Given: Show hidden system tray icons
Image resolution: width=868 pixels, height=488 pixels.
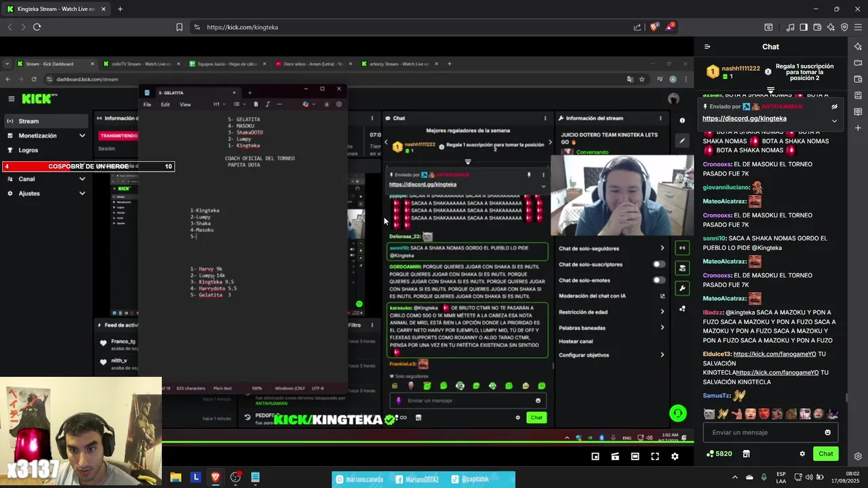Looking at the screenshot, I should (735, 477).
